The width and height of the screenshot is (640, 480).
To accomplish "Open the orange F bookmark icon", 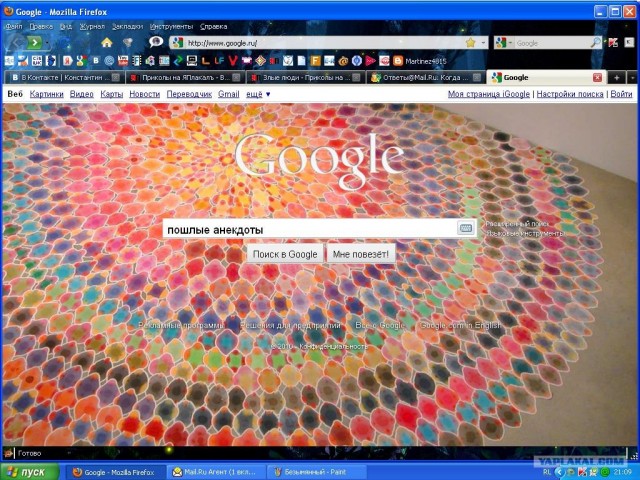I will [316, 61].
